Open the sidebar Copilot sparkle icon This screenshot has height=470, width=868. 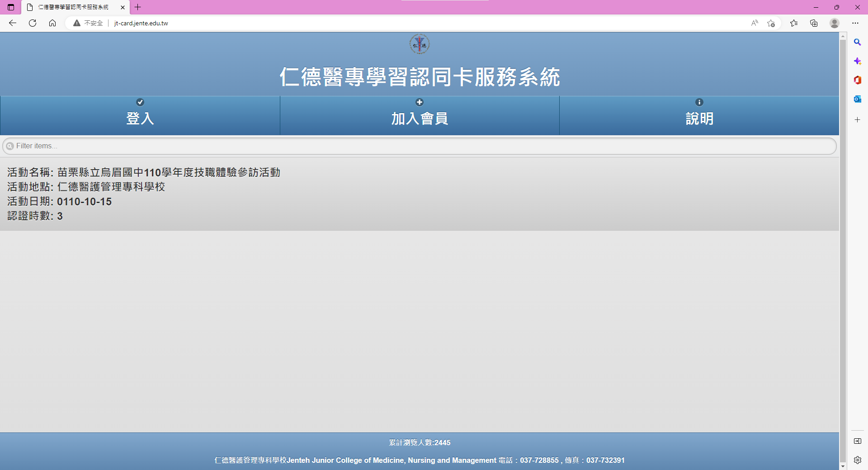coord(857,61)
